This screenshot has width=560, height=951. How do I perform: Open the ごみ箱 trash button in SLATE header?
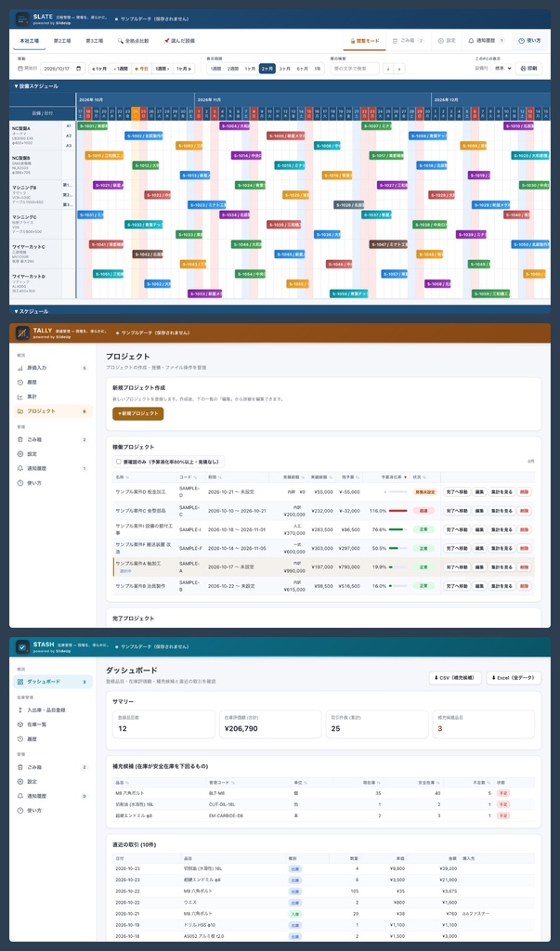coord(407,41)
